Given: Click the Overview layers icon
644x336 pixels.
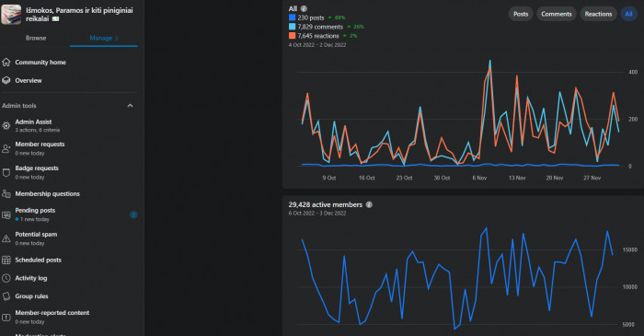Looking at the screenshot, I should click(x=6, y=80).
